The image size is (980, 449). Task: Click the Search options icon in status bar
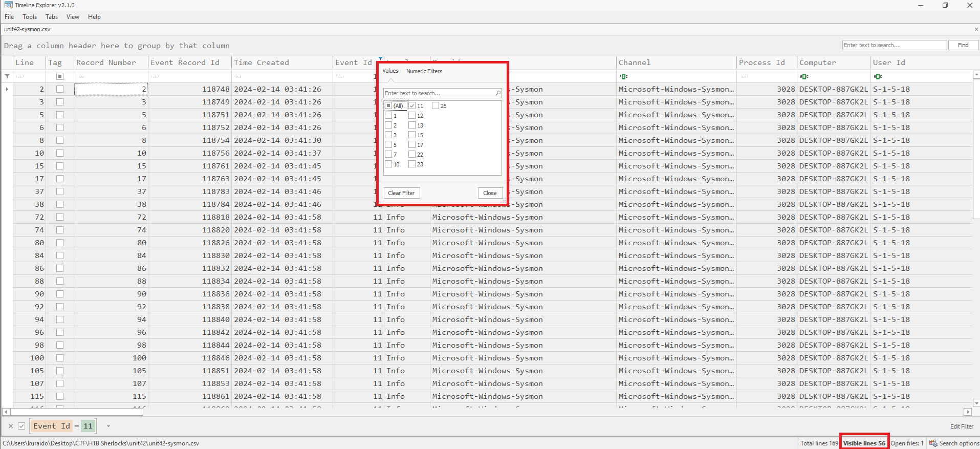click(933, 443)
